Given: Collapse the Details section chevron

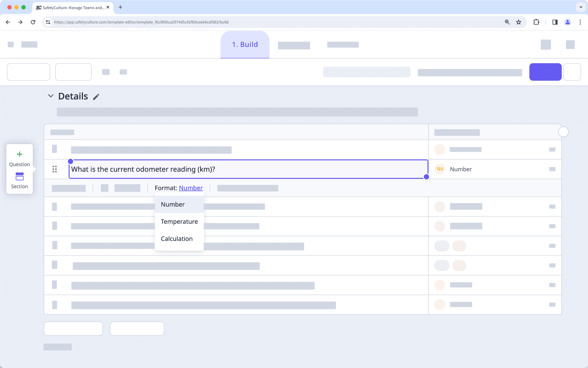Looking at the screenshot, I should tap(51, 96).
